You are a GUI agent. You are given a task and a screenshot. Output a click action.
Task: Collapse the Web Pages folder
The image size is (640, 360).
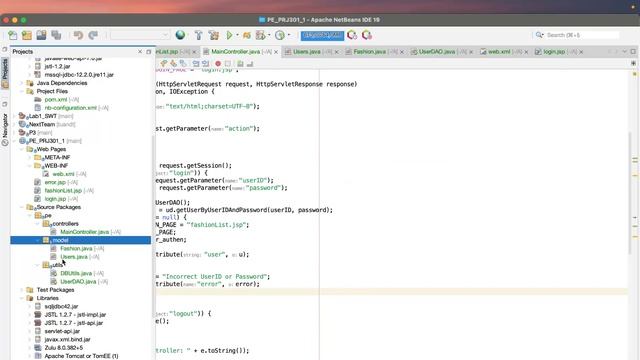[x=22, y=149]
